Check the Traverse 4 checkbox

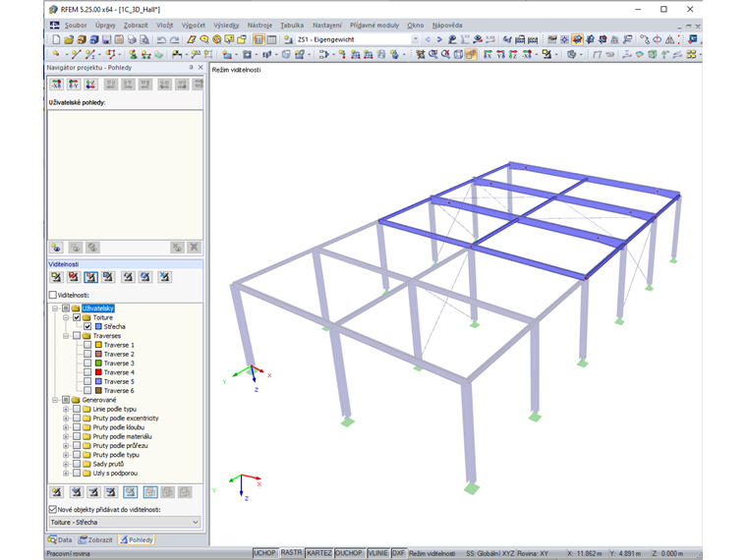click(x=87, y=372)
